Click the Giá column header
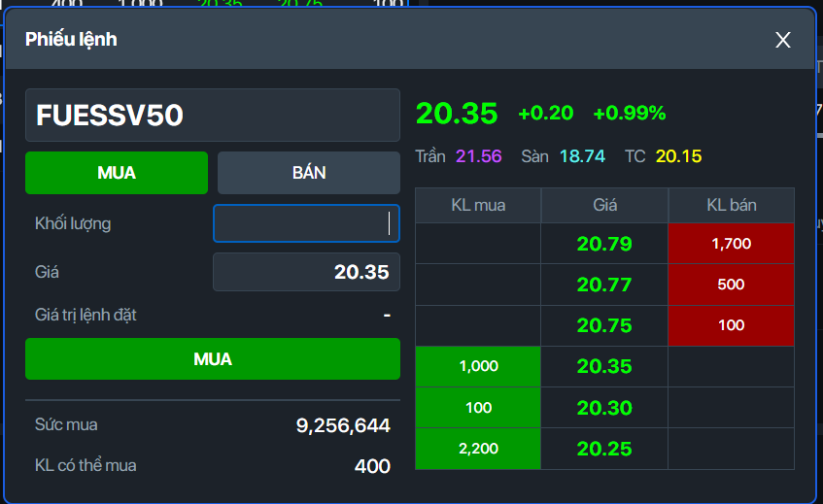The image size is (823, 504). click(604, 205)
